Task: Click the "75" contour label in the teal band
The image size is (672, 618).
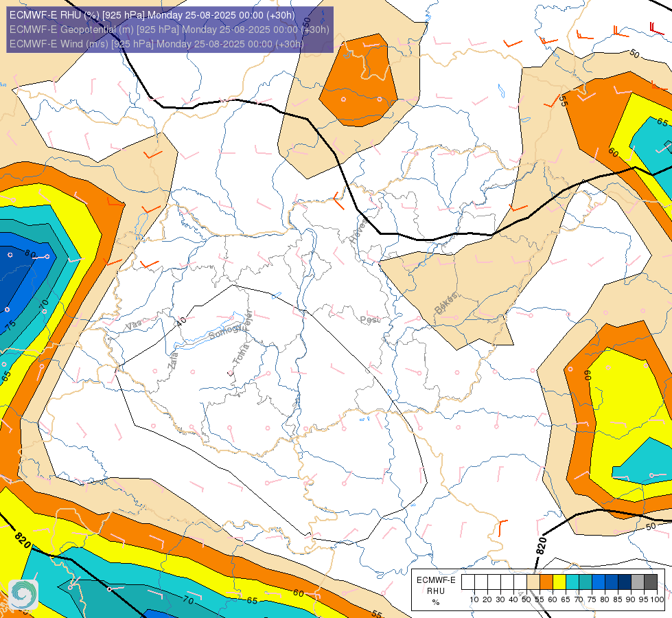Action: pyautogui.click(x=10, y=325)
